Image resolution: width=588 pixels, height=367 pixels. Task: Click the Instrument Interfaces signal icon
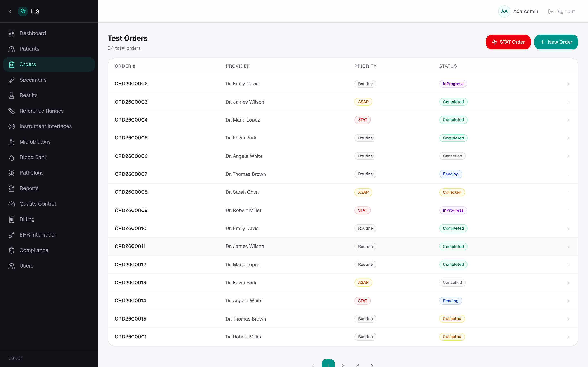coord(11,126)
